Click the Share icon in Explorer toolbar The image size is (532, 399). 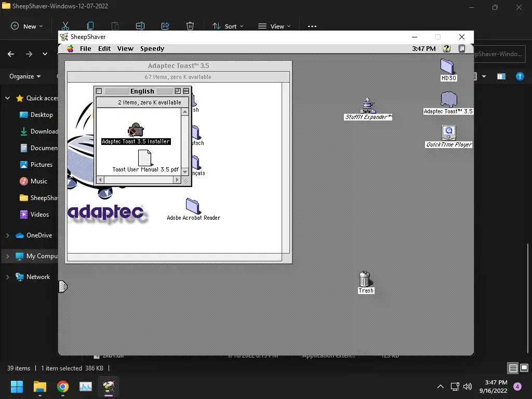[165, 26]
